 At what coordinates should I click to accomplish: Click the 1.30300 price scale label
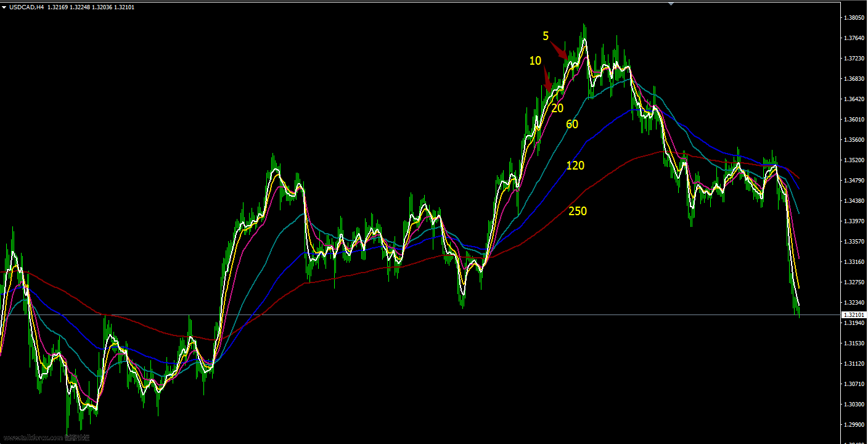pos(854,405)
